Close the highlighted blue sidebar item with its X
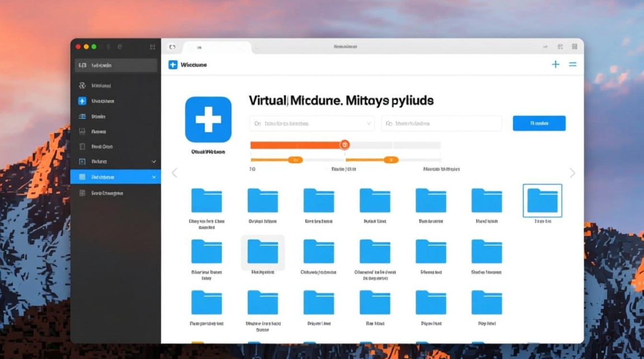Viewport: 644px width, 359px height. click(154, 177)
